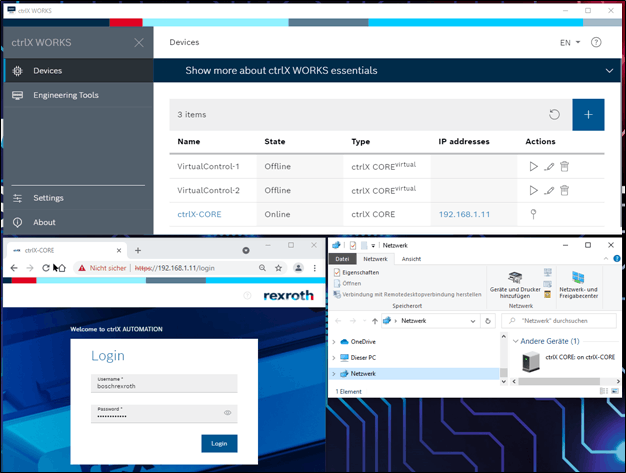626x473 pixels.
Task: Close the ctrlX WORKS side menu
Action: point(139,43)
